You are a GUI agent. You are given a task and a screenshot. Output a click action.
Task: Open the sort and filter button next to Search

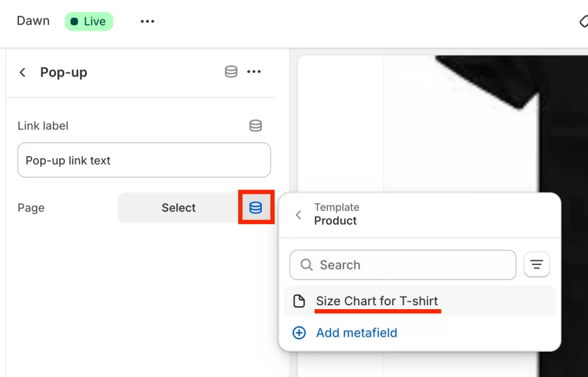point(537,265)
